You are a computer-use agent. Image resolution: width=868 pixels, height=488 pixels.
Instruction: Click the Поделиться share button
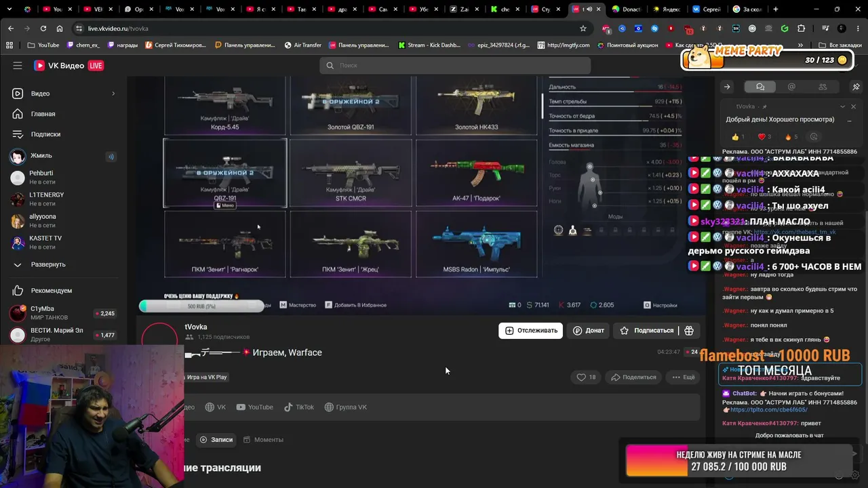633,377
